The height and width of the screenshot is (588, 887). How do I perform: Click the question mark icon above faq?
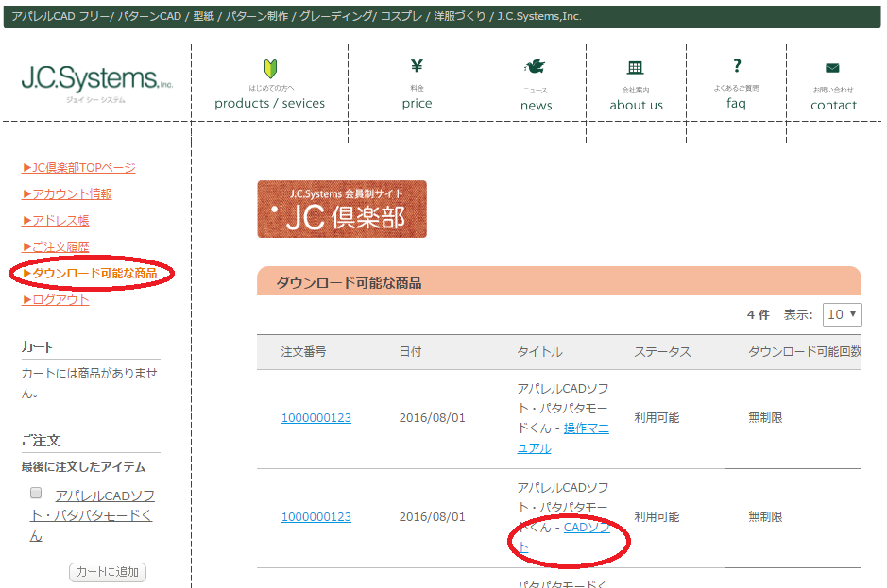[737, 65]
